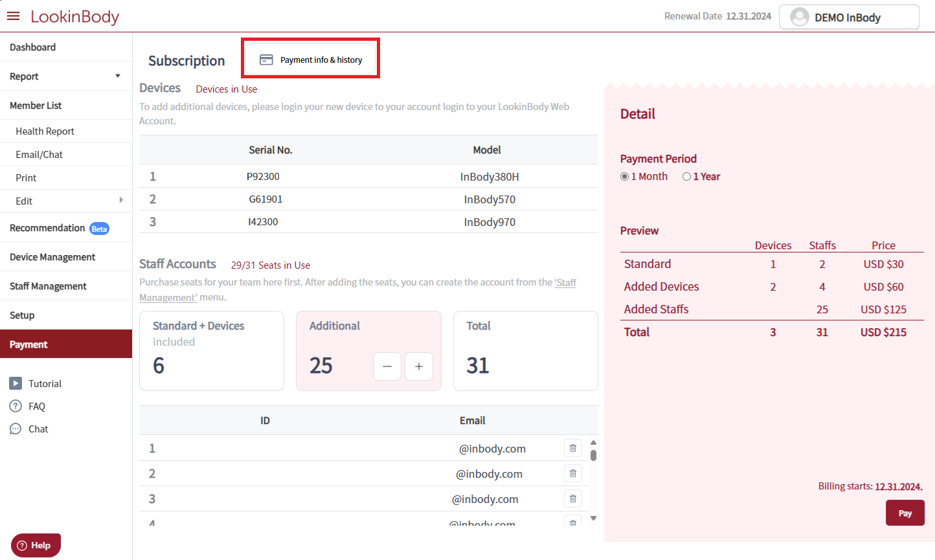Select Health Report submenu
This screenshot has width=935, height=560.
pos(66,131)
